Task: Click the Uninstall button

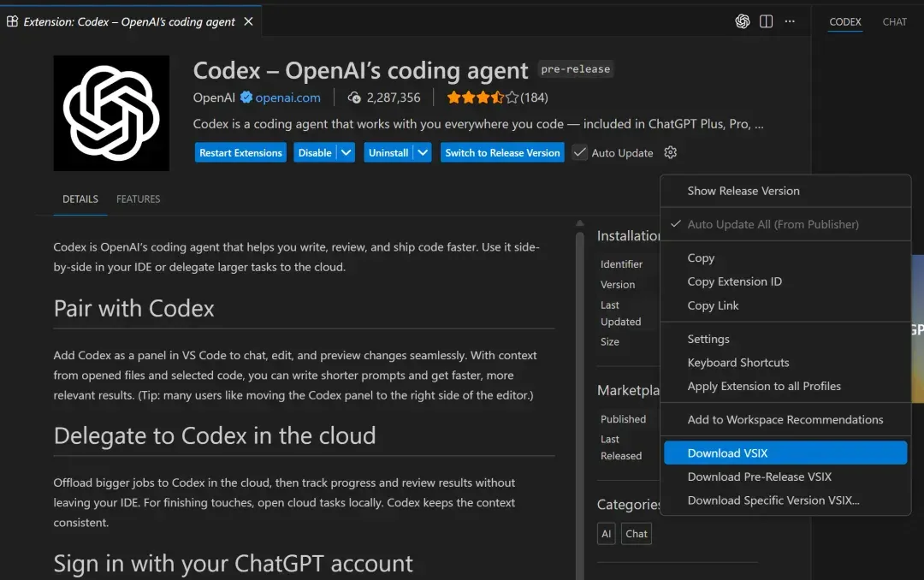Action: click(389, 152)
